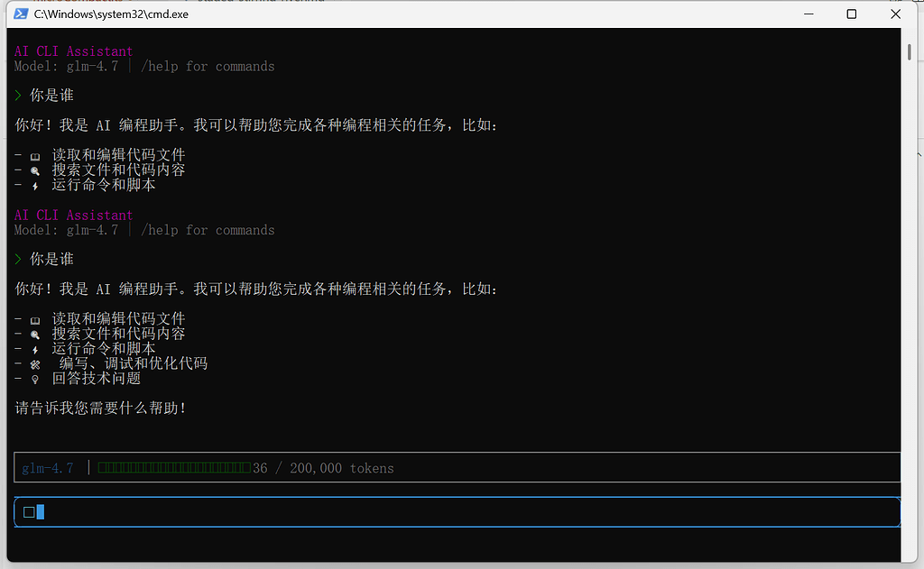Click the book icon in the first list
The image size is (924, 569).
pos(35,157)
